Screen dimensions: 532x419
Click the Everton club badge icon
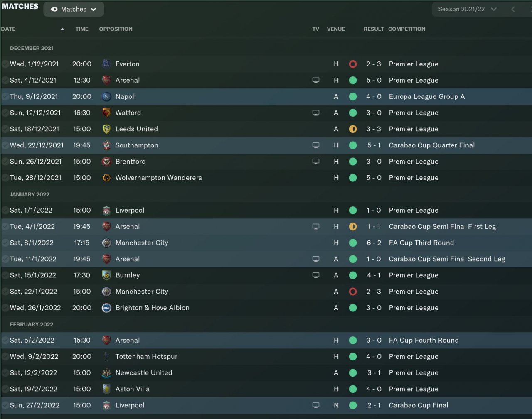coord(106,64)
